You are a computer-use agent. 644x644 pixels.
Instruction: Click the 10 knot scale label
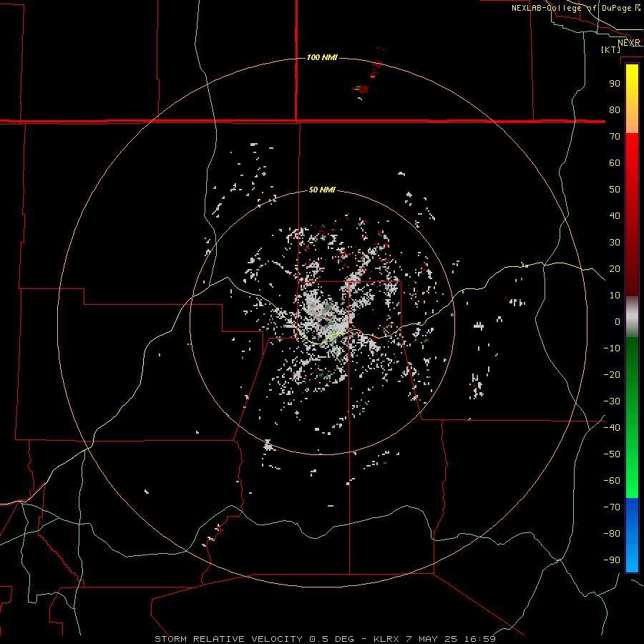(x=615, y=296)
